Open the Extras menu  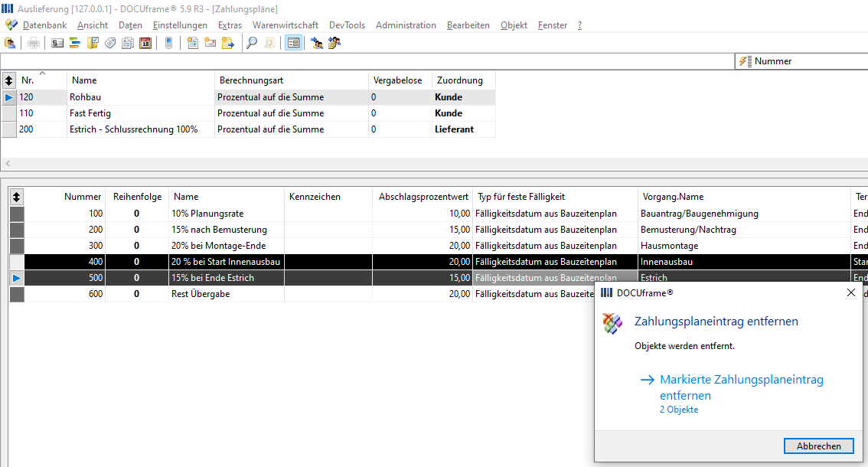click(x=230, y=25)
